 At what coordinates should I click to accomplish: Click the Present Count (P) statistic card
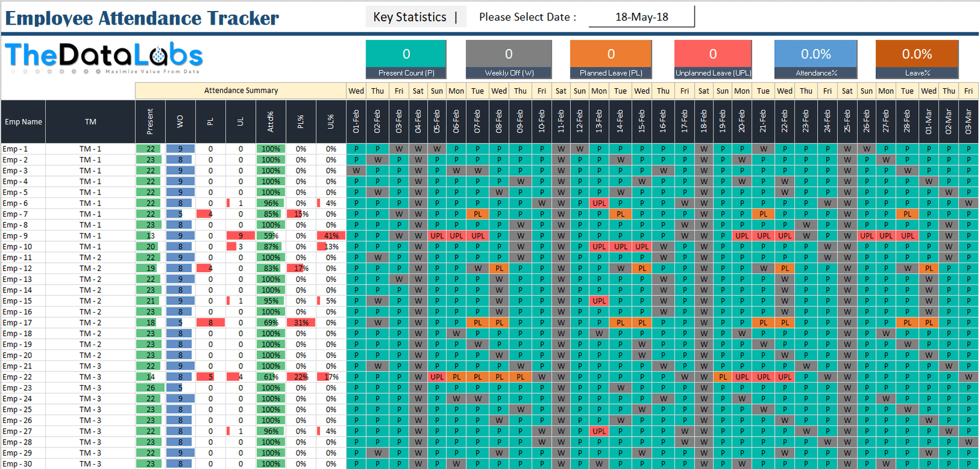pyautogui.click(x=406, y=59)
